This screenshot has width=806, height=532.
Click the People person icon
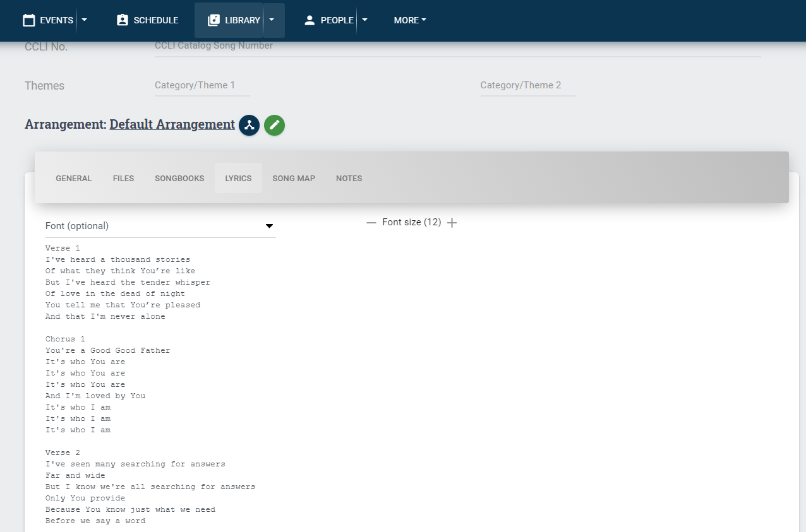(310, 20)
